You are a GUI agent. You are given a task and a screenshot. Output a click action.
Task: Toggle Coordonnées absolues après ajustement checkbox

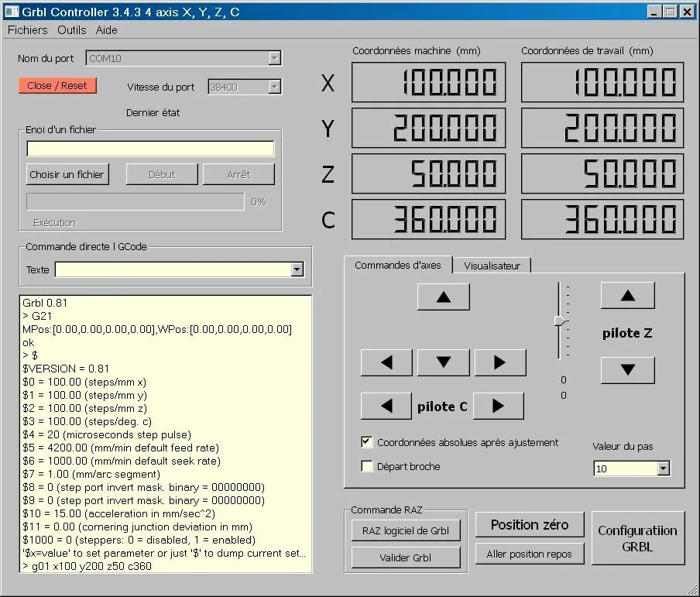[366, 442]
